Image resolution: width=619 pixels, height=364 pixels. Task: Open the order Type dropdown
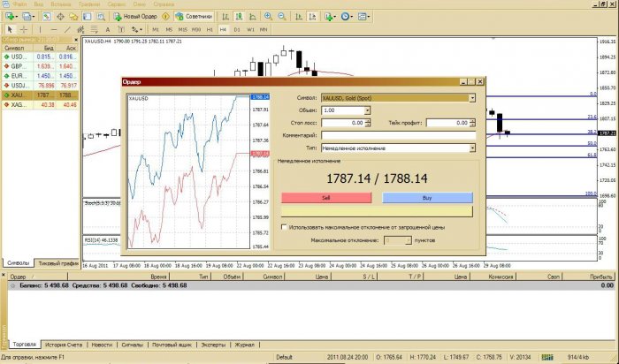(472, 148)
